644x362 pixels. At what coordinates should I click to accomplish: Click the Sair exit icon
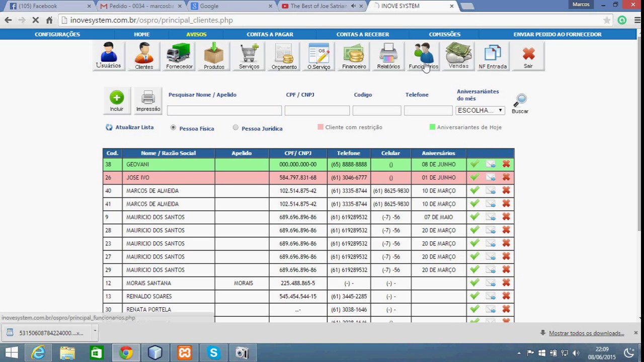point(528,56)
